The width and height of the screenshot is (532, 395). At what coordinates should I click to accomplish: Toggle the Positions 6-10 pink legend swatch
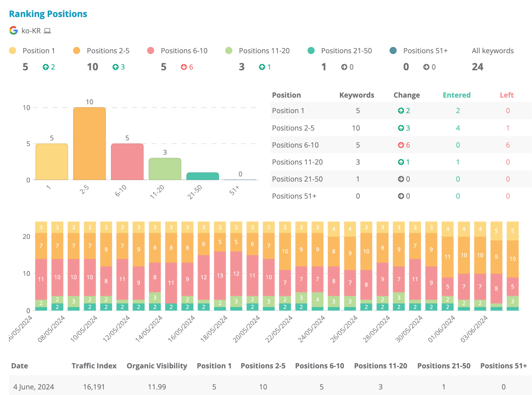pyautogui.click(x=150, y=51)
